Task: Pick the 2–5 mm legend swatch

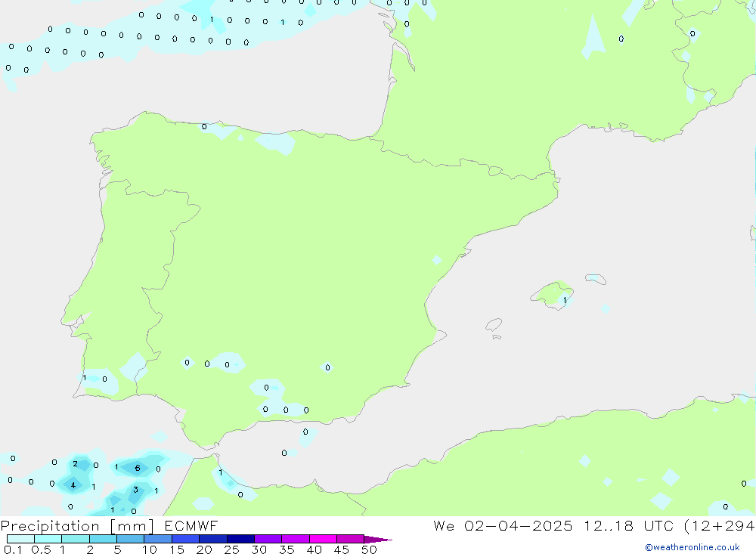Action: (103, 539)
